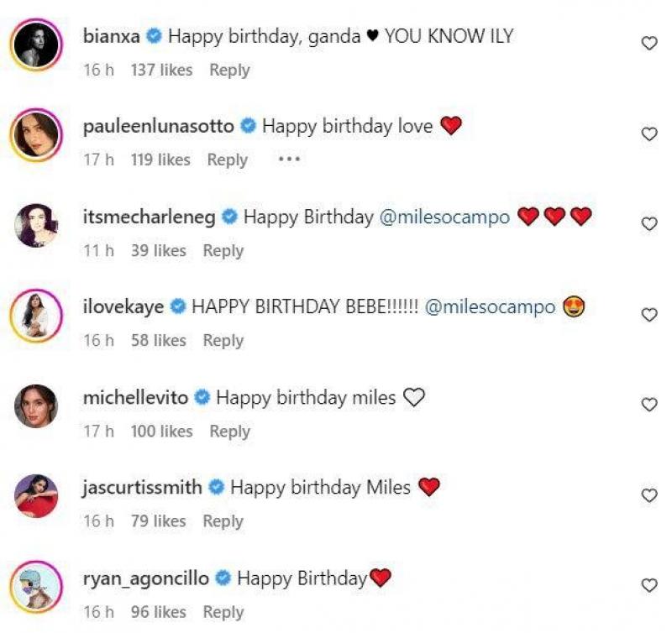The width and height of the screenshot is (672, 633).
Task: Show the 100 likes on michellevito's comment
Action: (161, 432)
